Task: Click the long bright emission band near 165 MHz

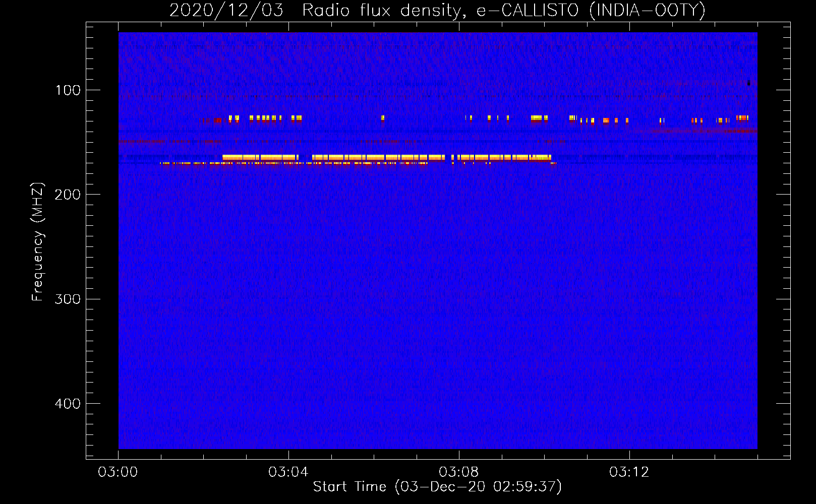Action: 387,158
